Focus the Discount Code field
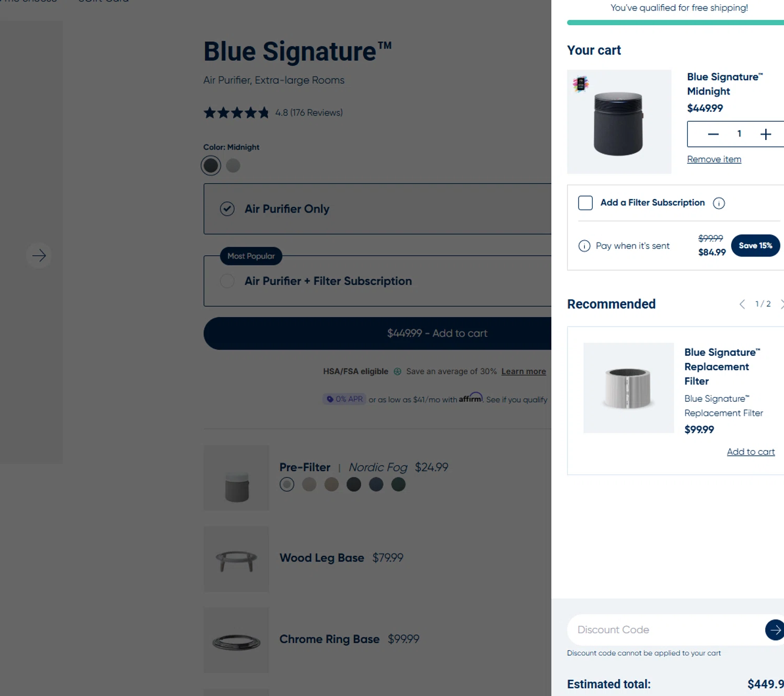Screen dimensions: 784x696 click(666, 630)
